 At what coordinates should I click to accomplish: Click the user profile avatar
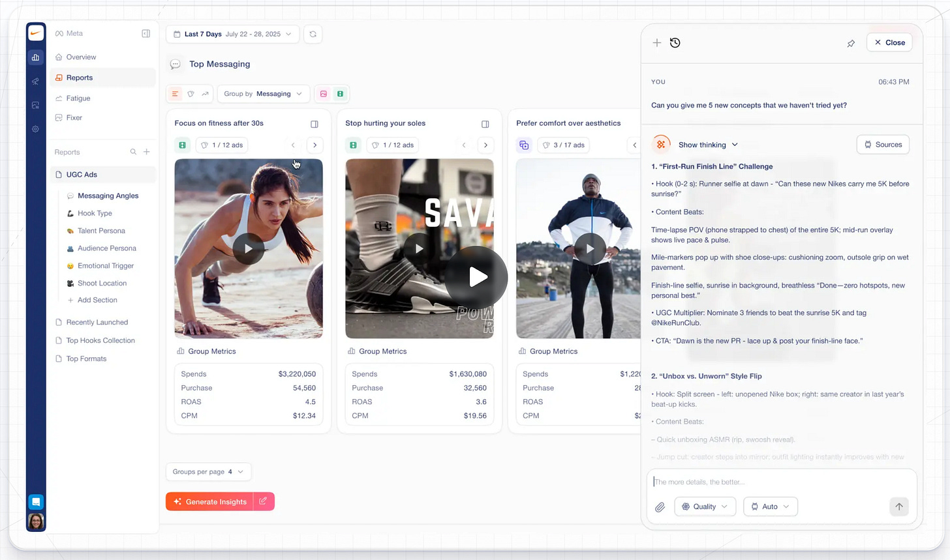(x=36, y=522)
